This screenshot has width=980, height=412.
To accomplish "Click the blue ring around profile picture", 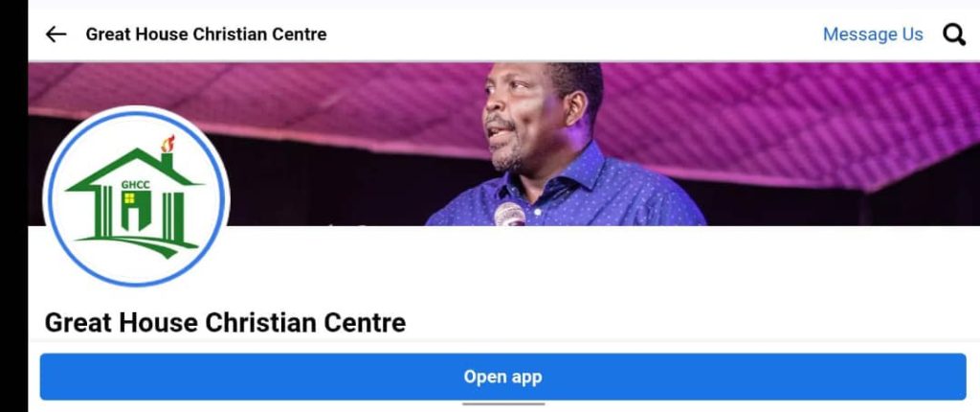I will [136, 113].
